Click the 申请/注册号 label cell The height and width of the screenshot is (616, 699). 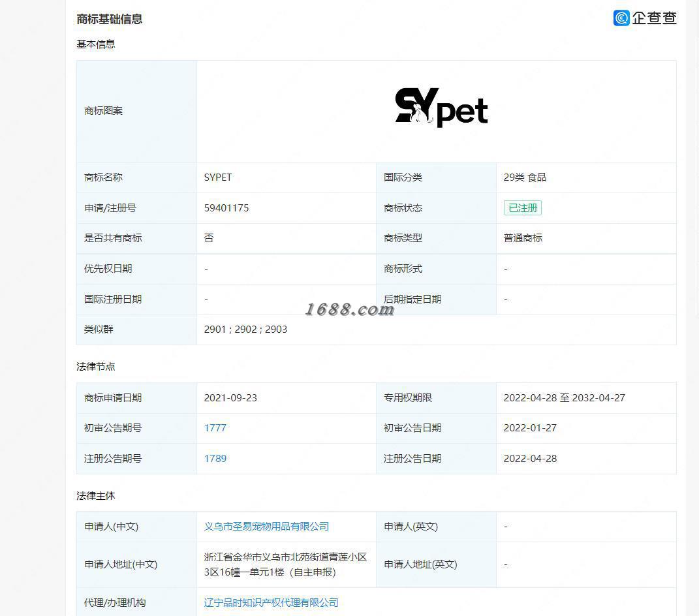136,208
